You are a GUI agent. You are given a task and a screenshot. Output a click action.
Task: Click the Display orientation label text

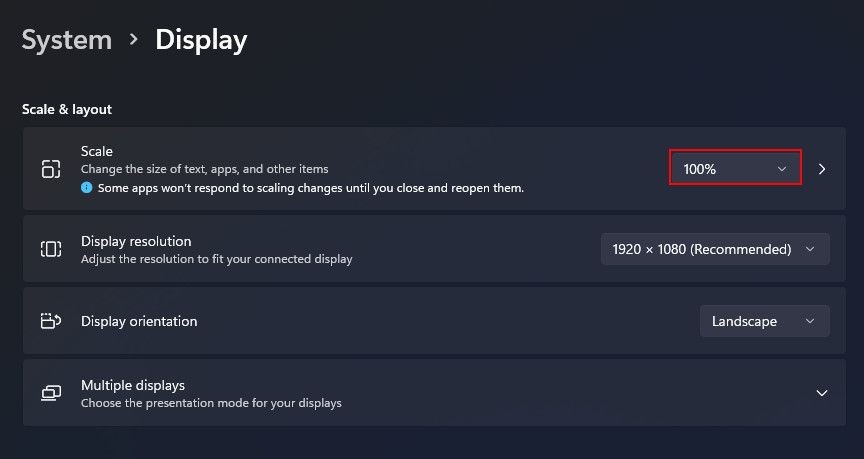pos(139,321)
